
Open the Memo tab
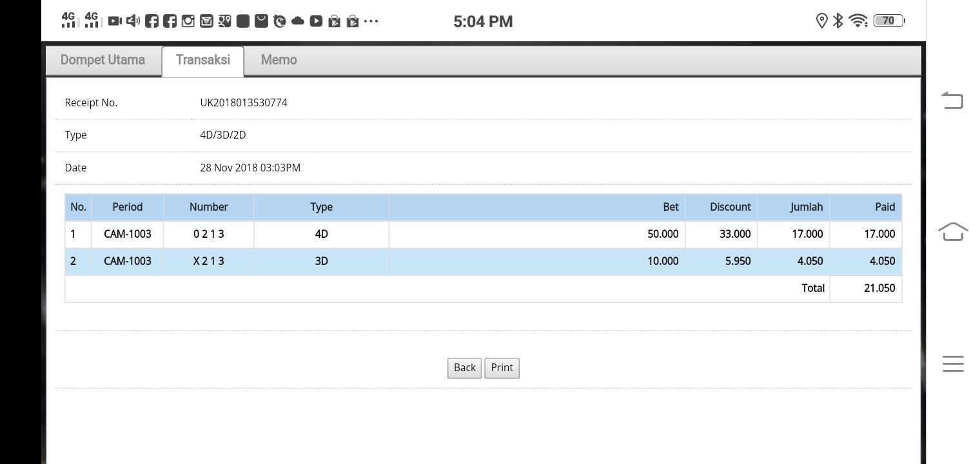pos(279,60)
